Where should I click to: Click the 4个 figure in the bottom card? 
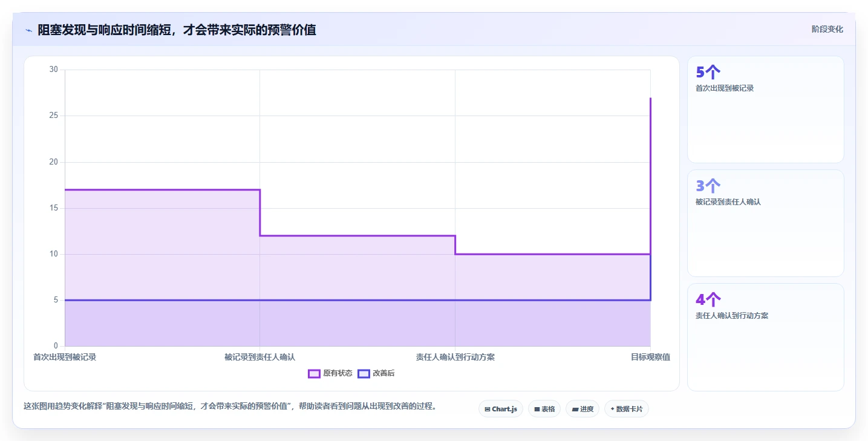(708, 300)
